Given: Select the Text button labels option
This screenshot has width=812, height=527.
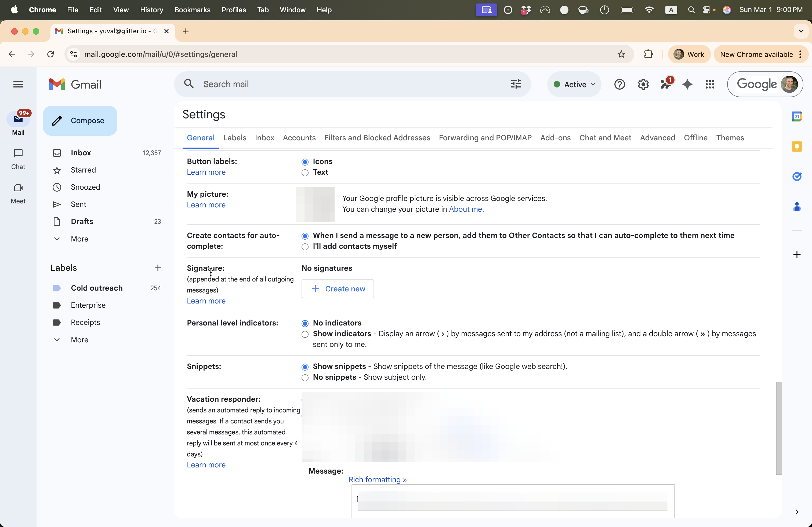Looking at the screenshot, I should tap(305, 173).
